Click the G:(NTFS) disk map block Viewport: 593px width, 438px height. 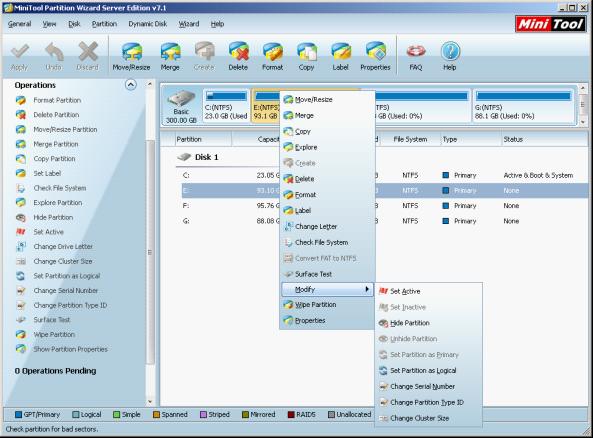(523, 106)
